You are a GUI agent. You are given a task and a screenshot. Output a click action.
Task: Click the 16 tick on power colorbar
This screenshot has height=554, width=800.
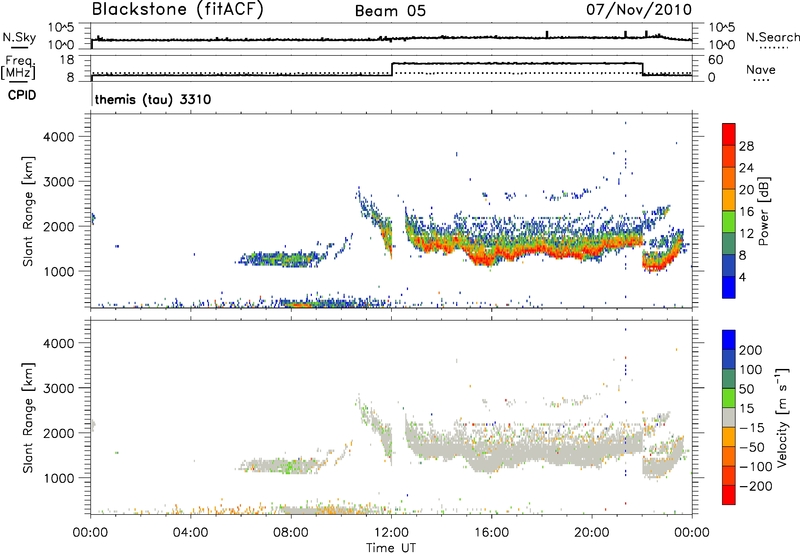click(x=746, y=212)
